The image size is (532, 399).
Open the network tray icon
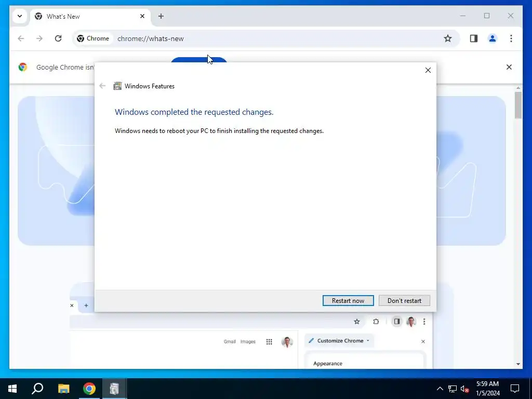pos(453,389)
